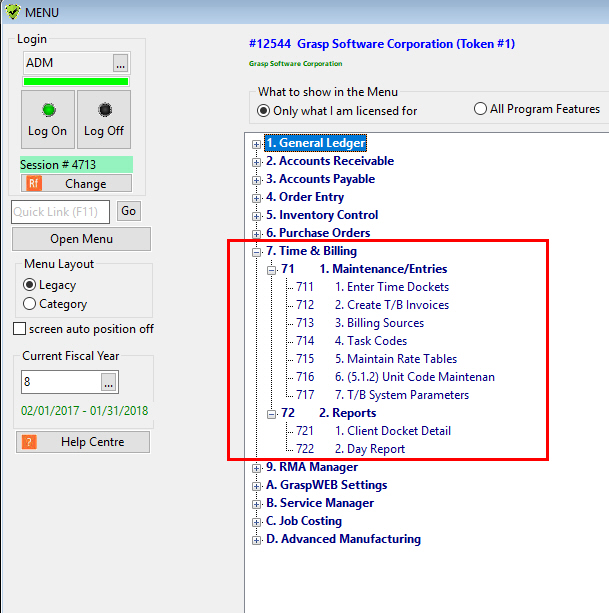
Task: Click the Quick Link (F11) field
Action: coord(60,212)
